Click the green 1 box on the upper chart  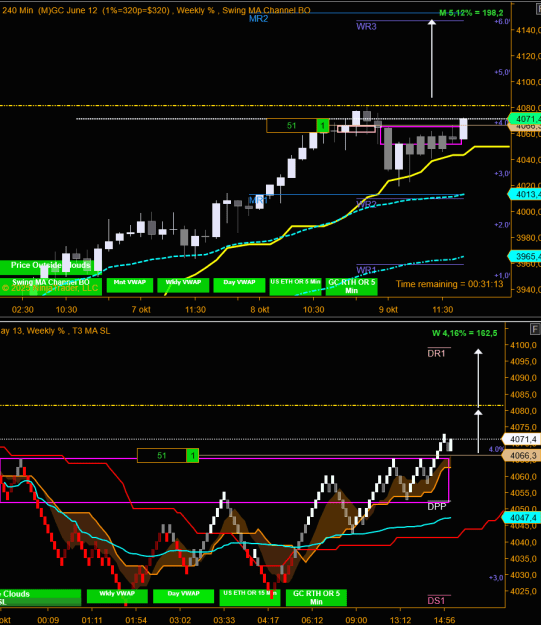[x=323, y=126]
